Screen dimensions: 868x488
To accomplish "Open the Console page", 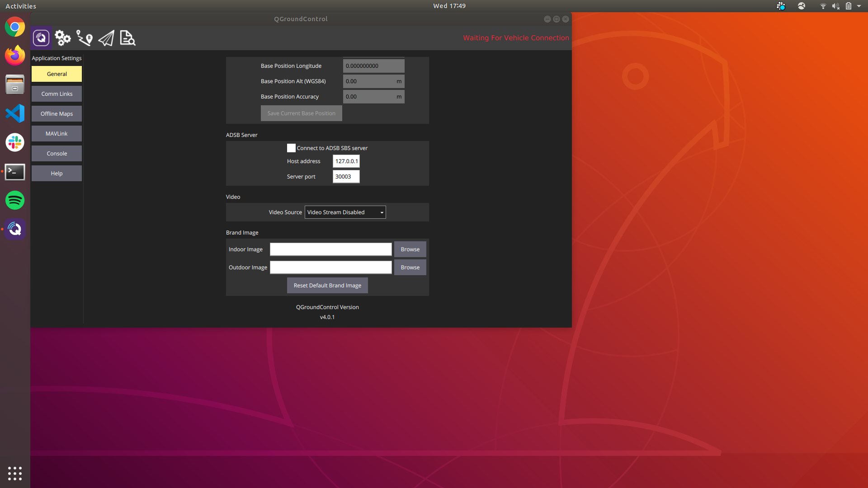I will click(x=57, y=153).
